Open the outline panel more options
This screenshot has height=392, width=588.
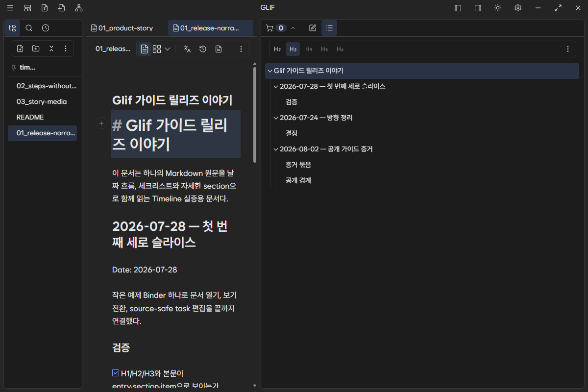568,49
